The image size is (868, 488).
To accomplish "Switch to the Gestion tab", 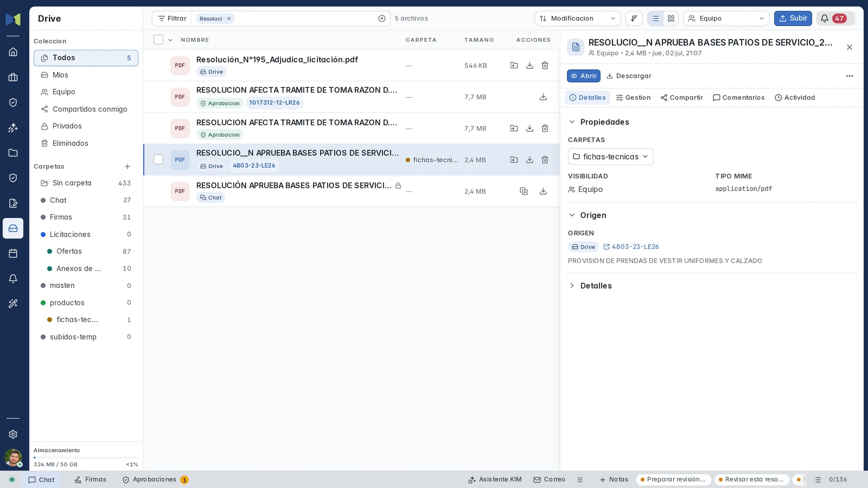I will 633,98.
